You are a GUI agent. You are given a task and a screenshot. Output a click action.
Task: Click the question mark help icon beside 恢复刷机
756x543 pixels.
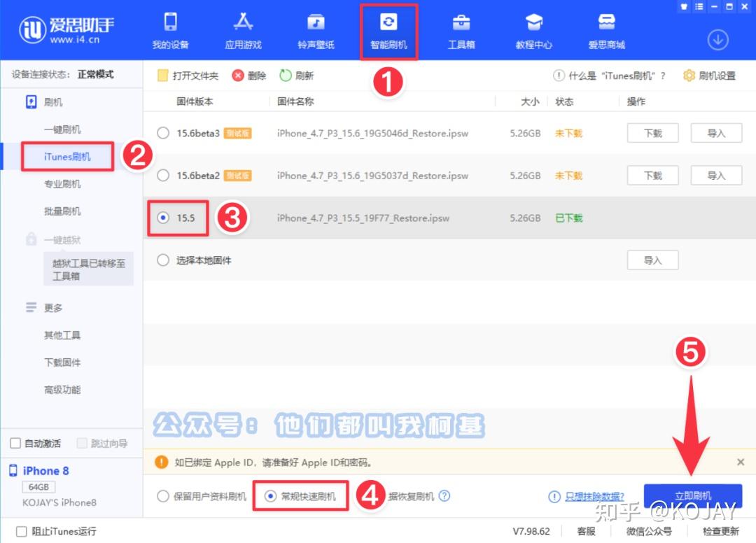pos(444,496)
